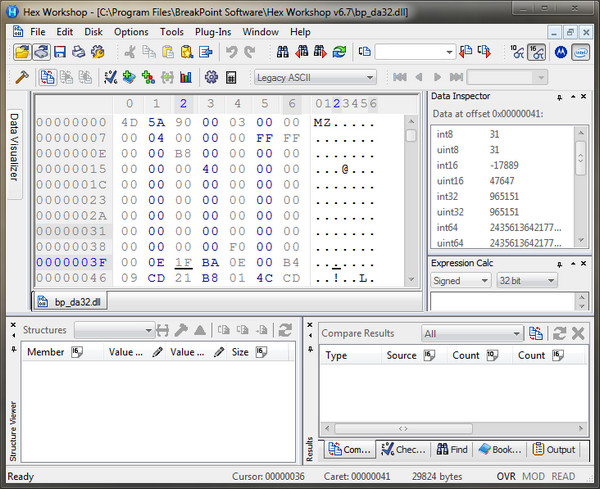600x489 pixels.
Task: Click the Member column header in Structures
Action: pyautogui.click(x=46, y=352)
